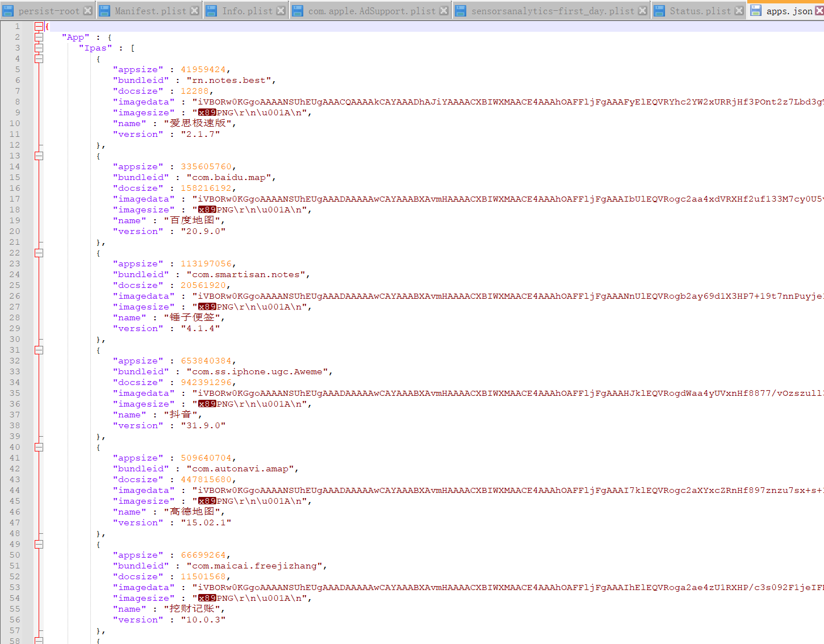The width and height of the screenshot is (824, 644).
Task: Close the Info.plist tab
Action: [281, 10]
